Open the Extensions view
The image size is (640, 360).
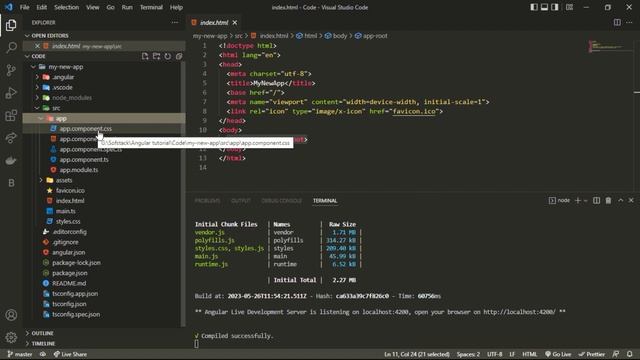tap(11, 116)
